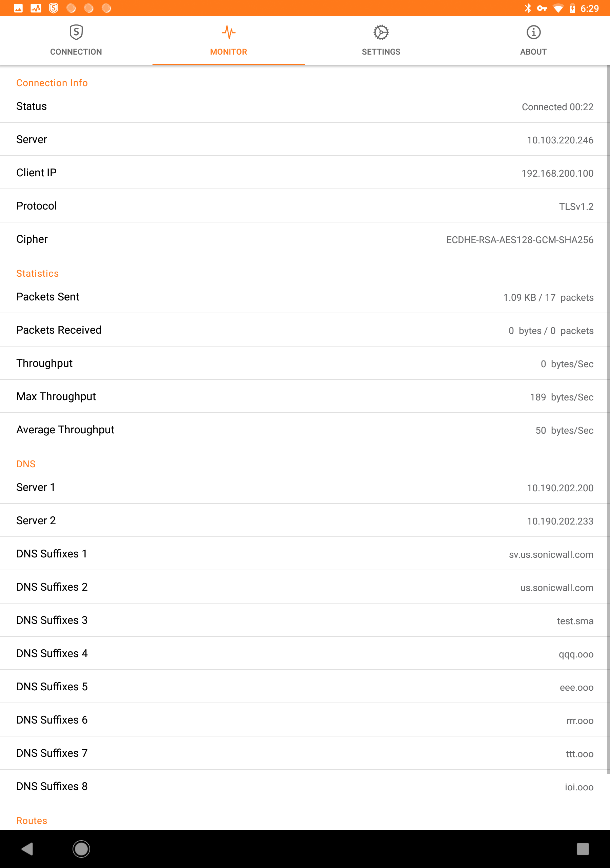Tap the Android home circle button
The height and width of the screenshot is (868, 610).
pos(81,849)
